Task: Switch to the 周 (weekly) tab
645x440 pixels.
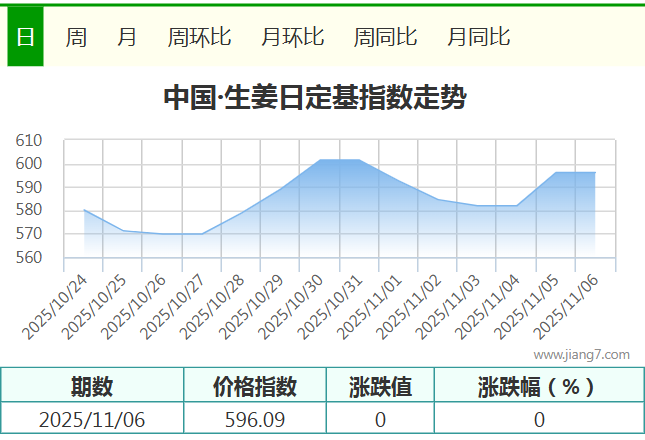Action: 76,37
